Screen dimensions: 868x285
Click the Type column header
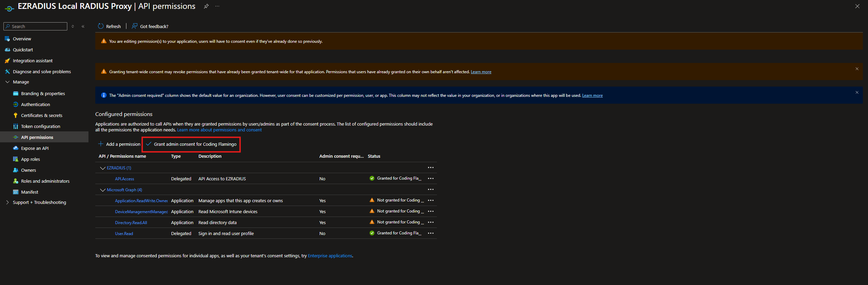click(x=176, y=156)
